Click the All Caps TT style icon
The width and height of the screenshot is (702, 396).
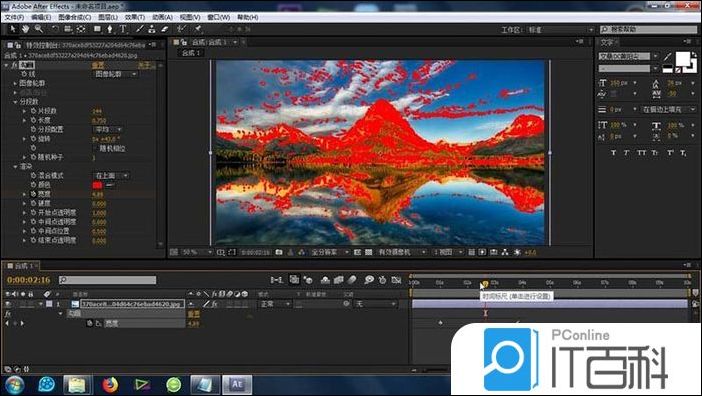tap(642, 153)
